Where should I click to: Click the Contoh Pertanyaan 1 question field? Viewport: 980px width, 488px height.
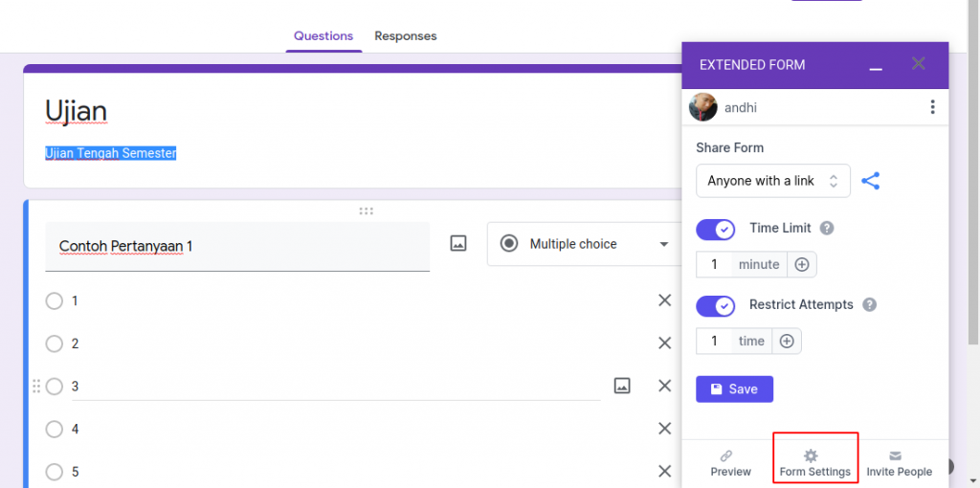pos(237,246)
